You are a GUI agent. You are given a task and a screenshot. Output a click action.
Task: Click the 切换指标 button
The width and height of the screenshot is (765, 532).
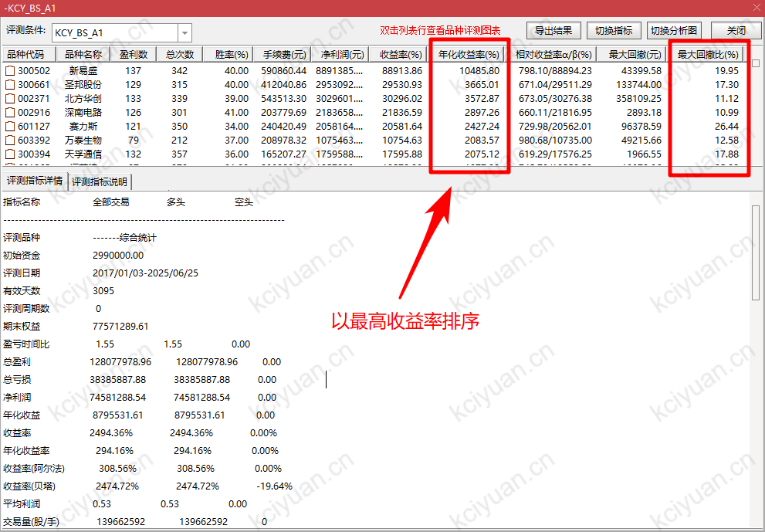614,31
